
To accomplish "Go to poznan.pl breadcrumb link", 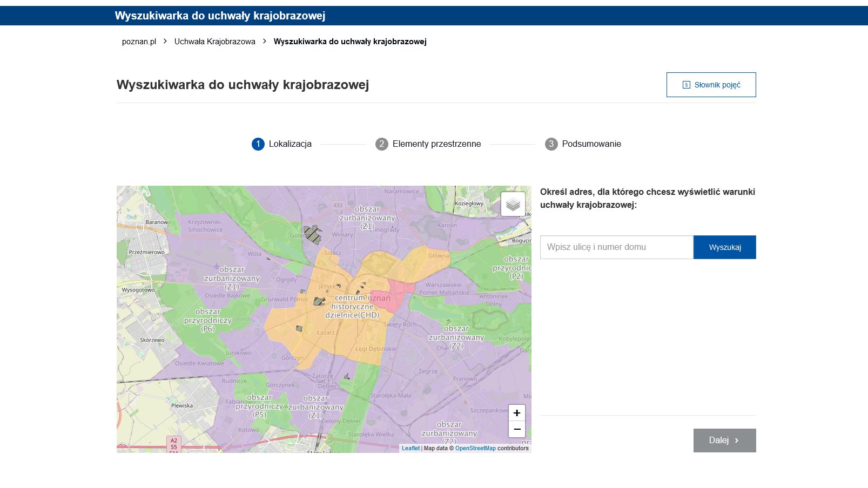I will [x=139, y=42].
